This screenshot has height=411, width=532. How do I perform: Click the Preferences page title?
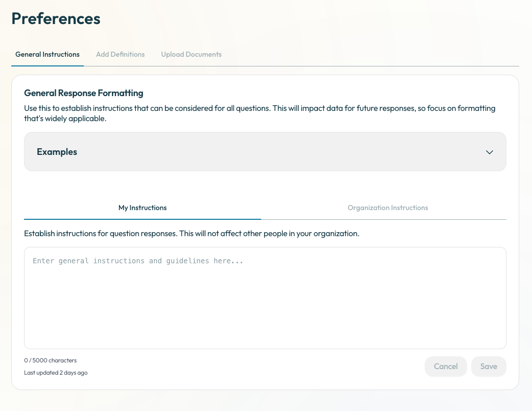[x=56, y=18]
